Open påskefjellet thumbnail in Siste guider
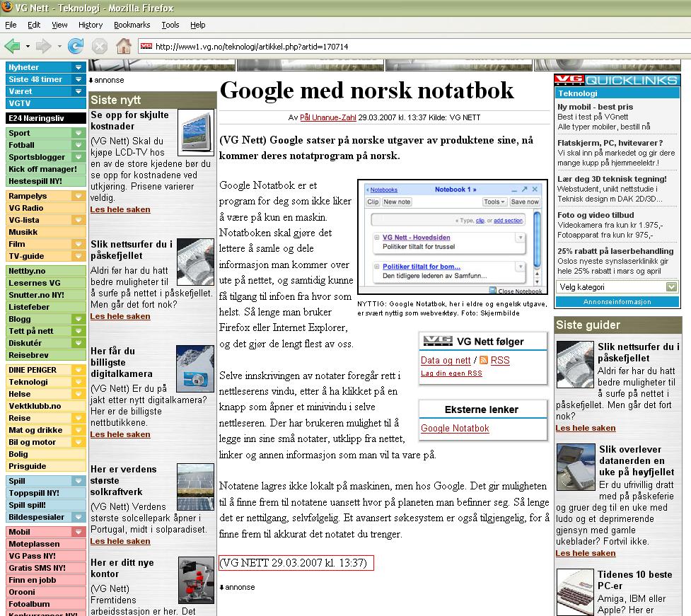 pos(575,364)
